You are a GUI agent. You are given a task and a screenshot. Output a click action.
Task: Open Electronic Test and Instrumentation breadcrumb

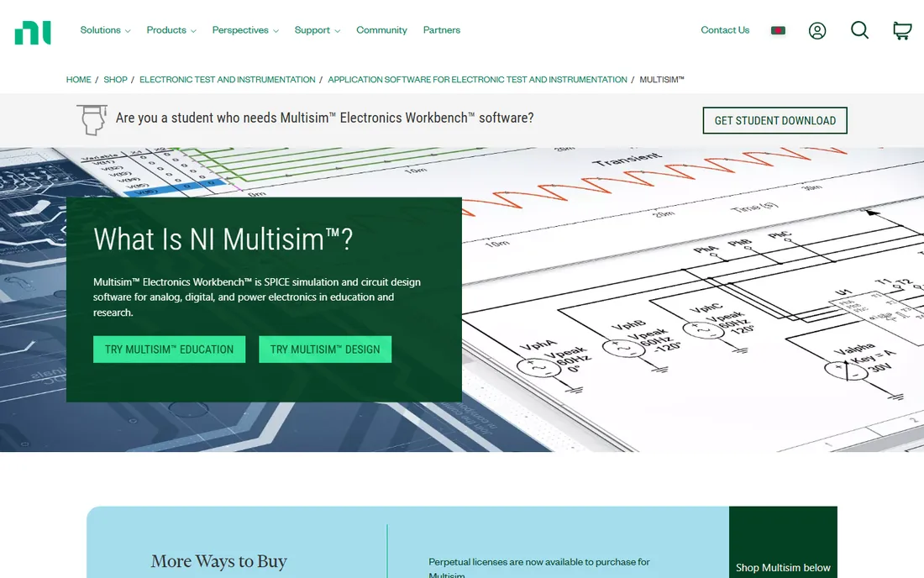[x=228, y=80]
